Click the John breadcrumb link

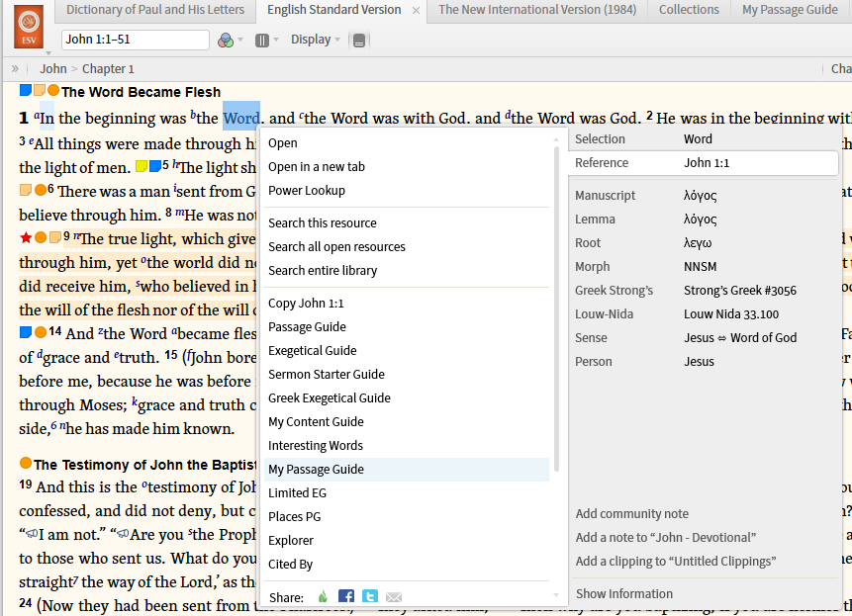[x=52, y=69]
